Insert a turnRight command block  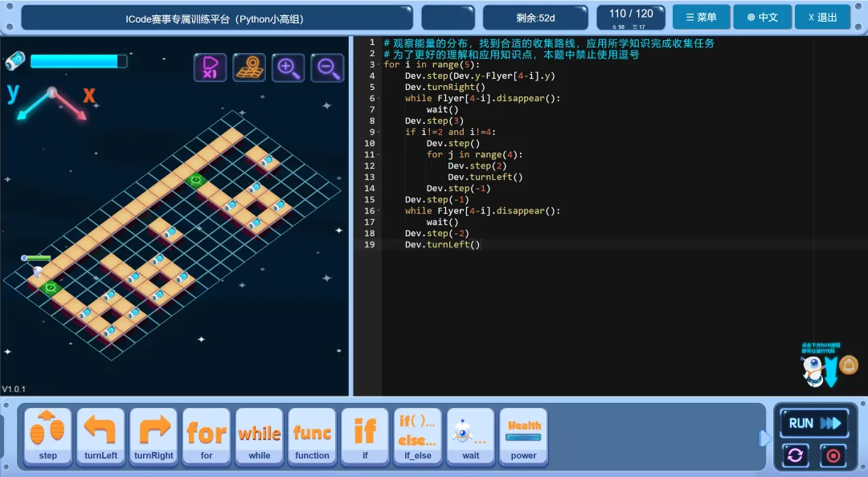[154, 437]
